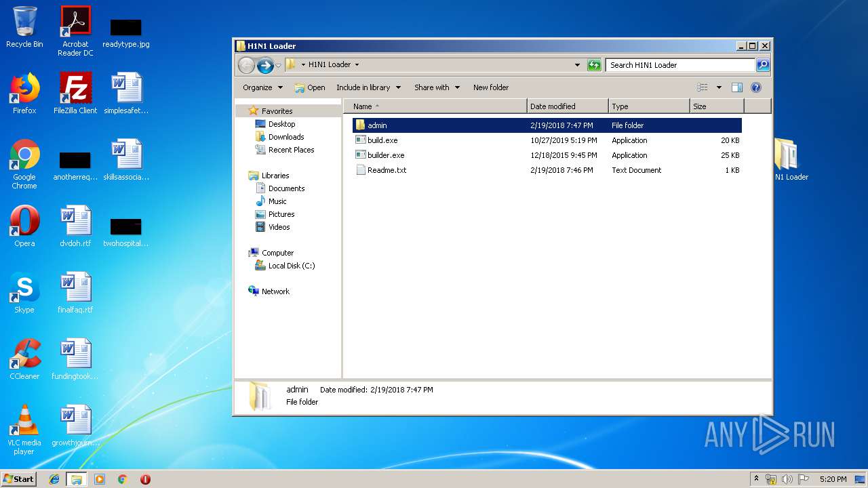Open Firefox desktop shortcut
This screenshot has width=868, height=488.
24,94
